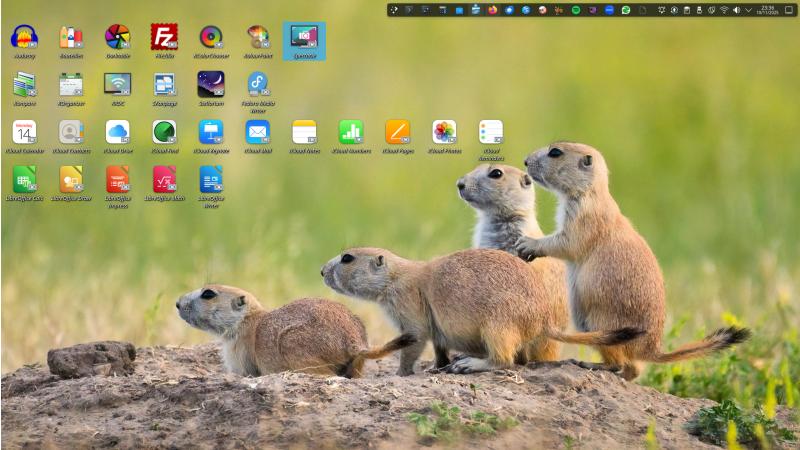Open LibreOffice Math shortcut
Viewport: 800px width, 450px height.
[164, 179]
